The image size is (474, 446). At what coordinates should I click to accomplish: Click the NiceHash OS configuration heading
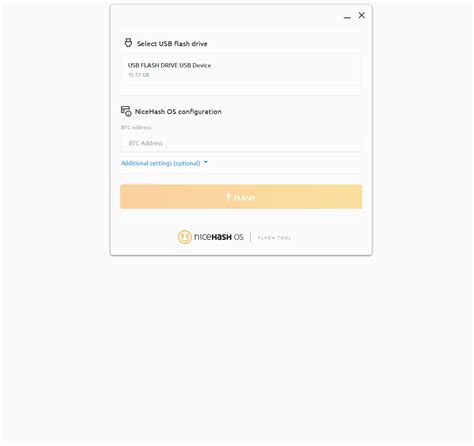pyautogui.click(x=178, y=112)
